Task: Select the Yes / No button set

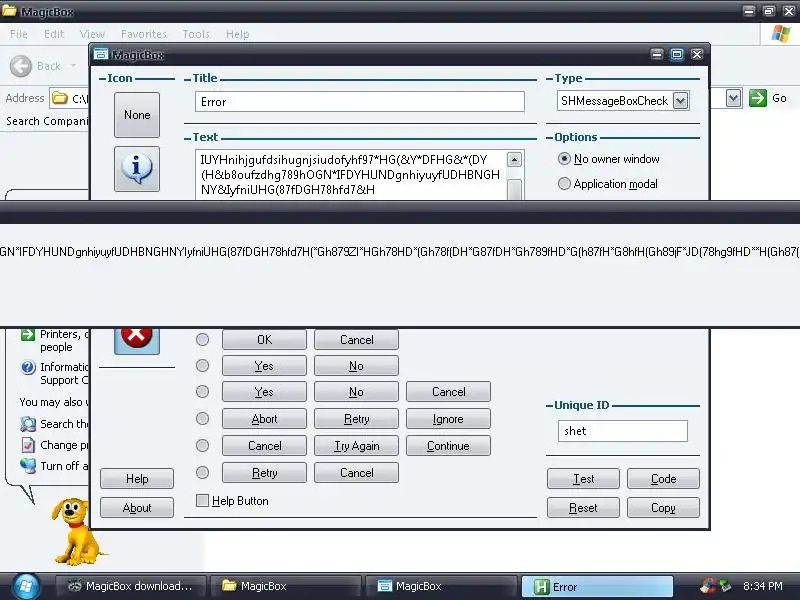Action: tap(203, 366)
